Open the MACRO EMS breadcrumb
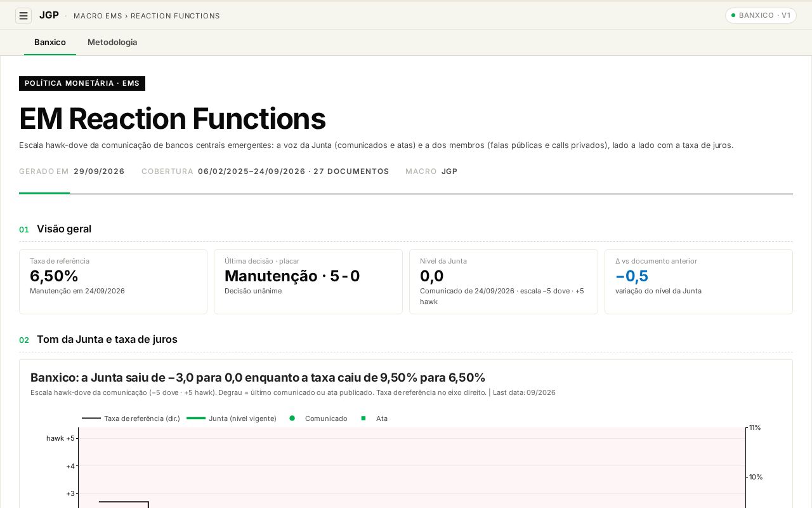This screenshot has height=508, width=812. [98, 16]
